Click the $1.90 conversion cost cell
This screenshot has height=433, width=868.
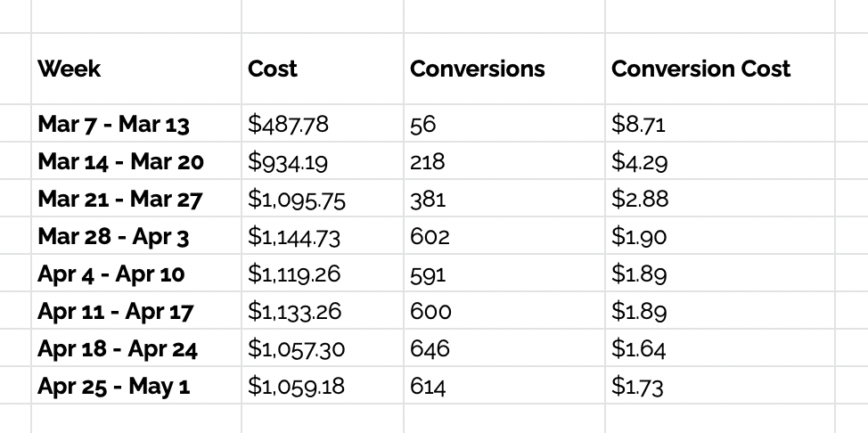[720, 236]
